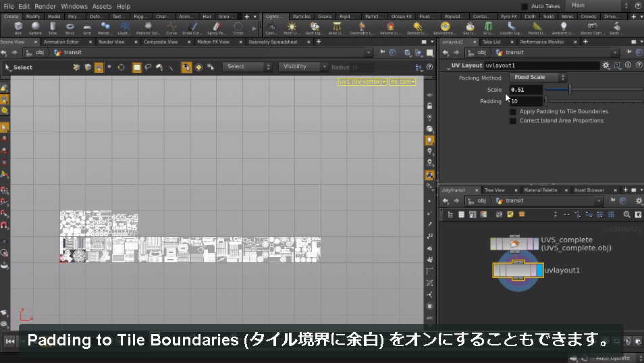Activate the Draw Curve tool

(192, 28)
